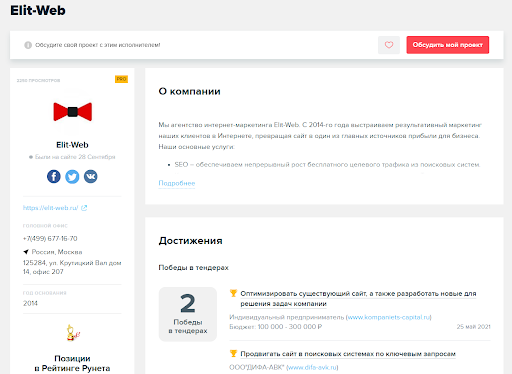Click the Runet rating award icon
The image size is (512, 374).
click(73, 332)
